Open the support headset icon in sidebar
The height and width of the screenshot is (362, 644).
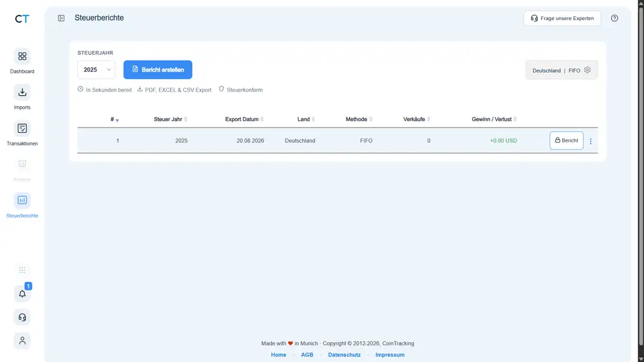pyautogui.click(x=22, y=317)
